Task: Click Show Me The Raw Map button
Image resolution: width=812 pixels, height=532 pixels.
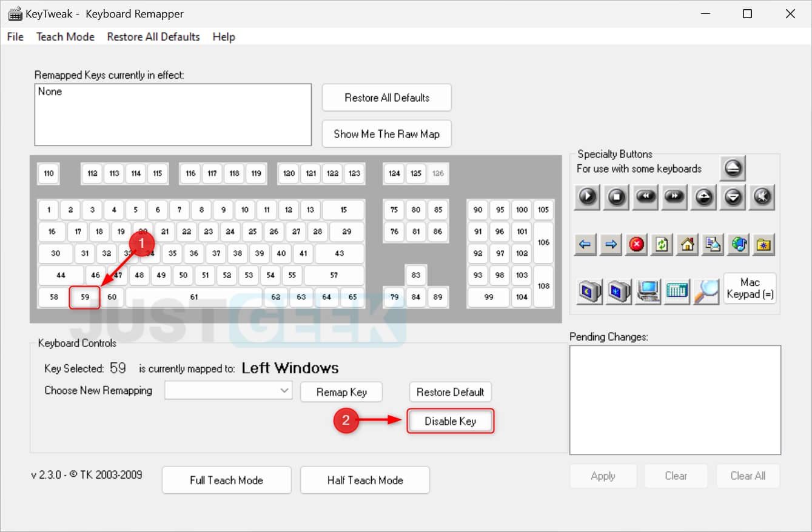Action: point(387,134)
